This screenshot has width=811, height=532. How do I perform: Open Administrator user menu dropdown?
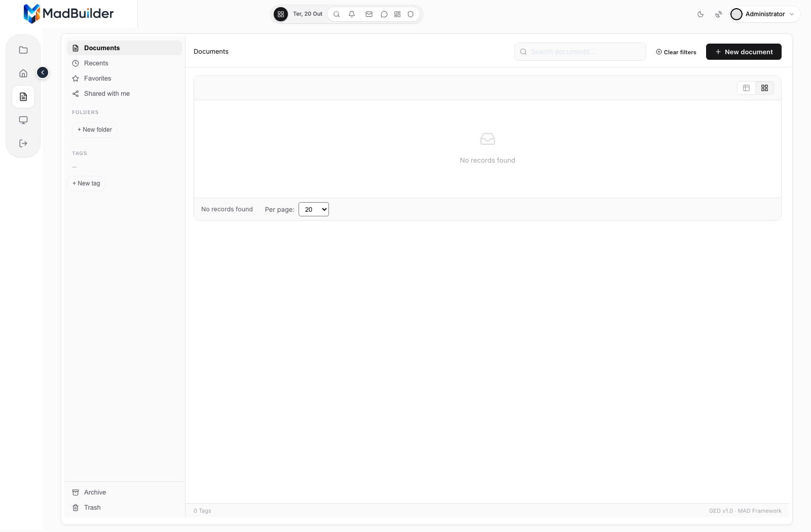click(765, 14)
